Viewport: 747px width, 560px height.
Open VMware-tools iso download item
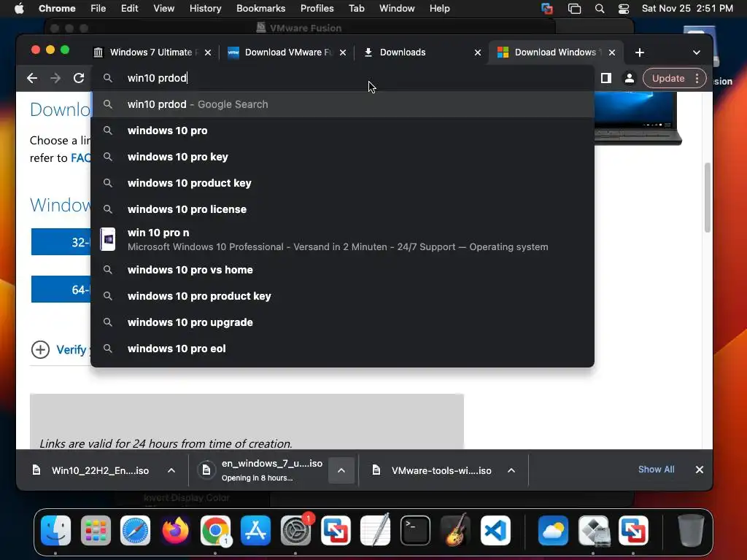point(432,470)
